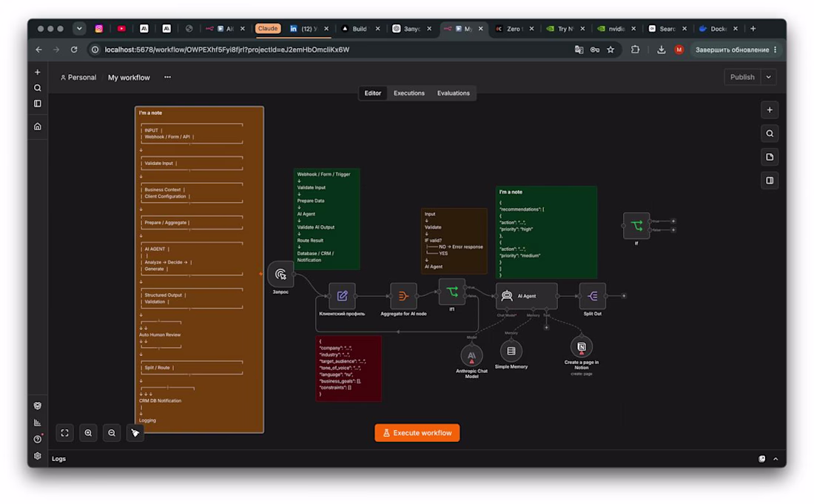Click the If node false output plus
This screenshot has width=814, height=504.
point(673,230)
